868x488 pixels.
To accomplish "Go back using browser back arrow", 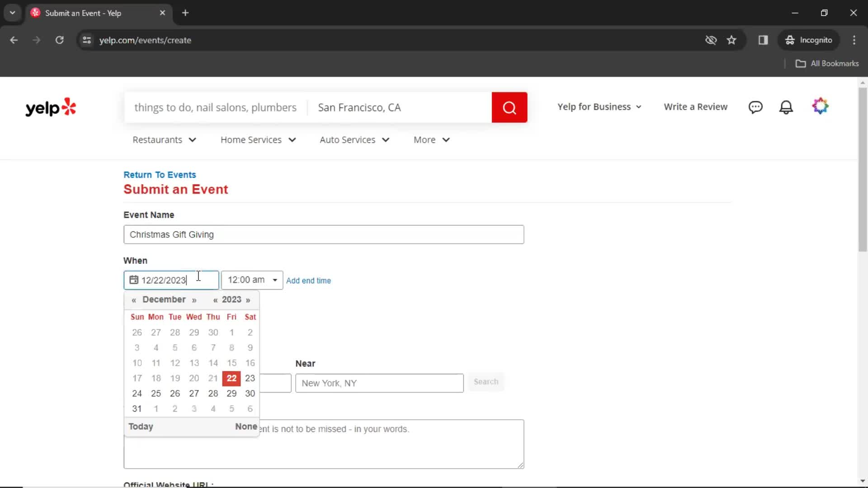I will (14, 40).
